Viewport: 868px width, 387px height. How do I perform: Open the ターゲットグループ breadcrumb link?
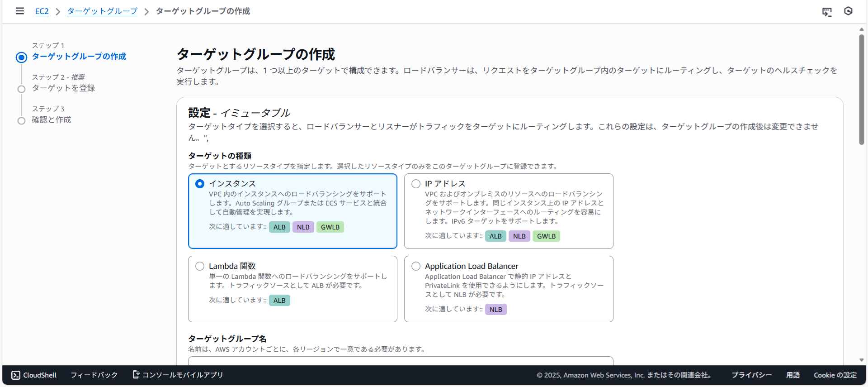pyautogui.click(x=102, y=11)
